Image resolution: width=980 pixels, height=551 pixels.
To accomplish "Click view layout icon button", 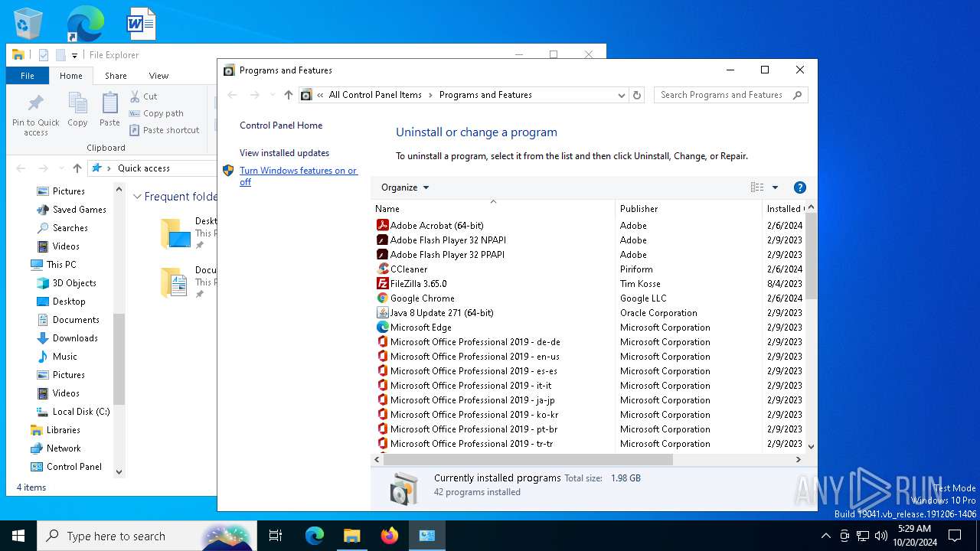I will tap(757, 187).
